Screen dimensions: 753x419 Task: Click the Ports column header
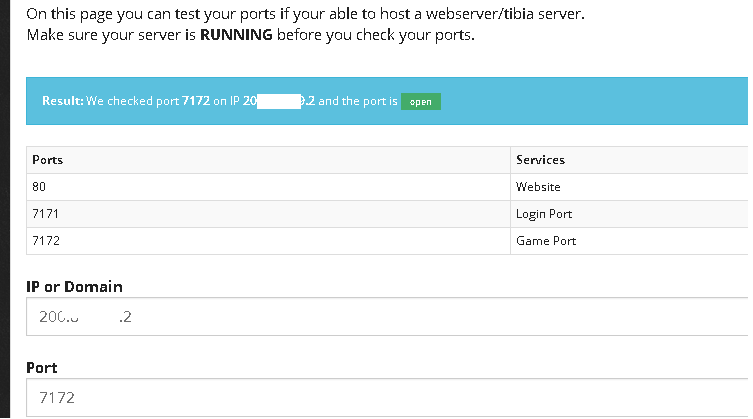268,160
